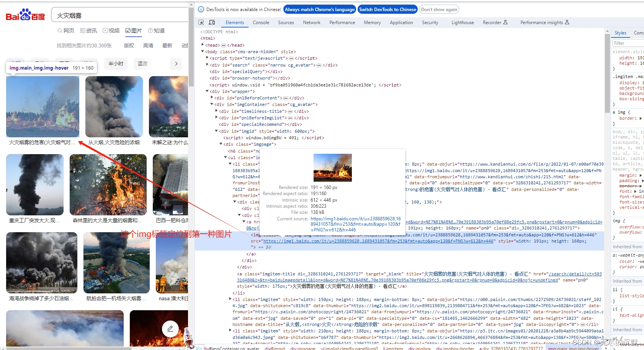The image size is (644, 350).
Task: Collapse the div with id imgid node
Action: [217, 131]
